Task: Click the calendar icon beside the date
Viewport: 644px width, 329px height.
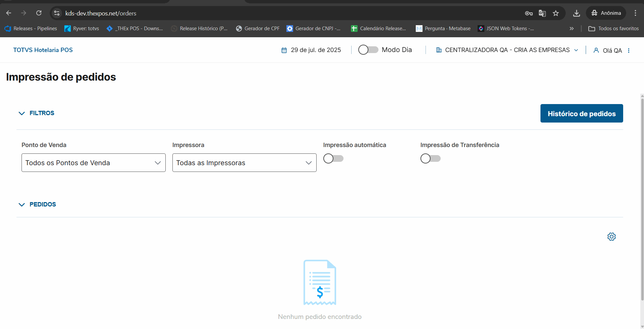Action: (x=284, y=50)
